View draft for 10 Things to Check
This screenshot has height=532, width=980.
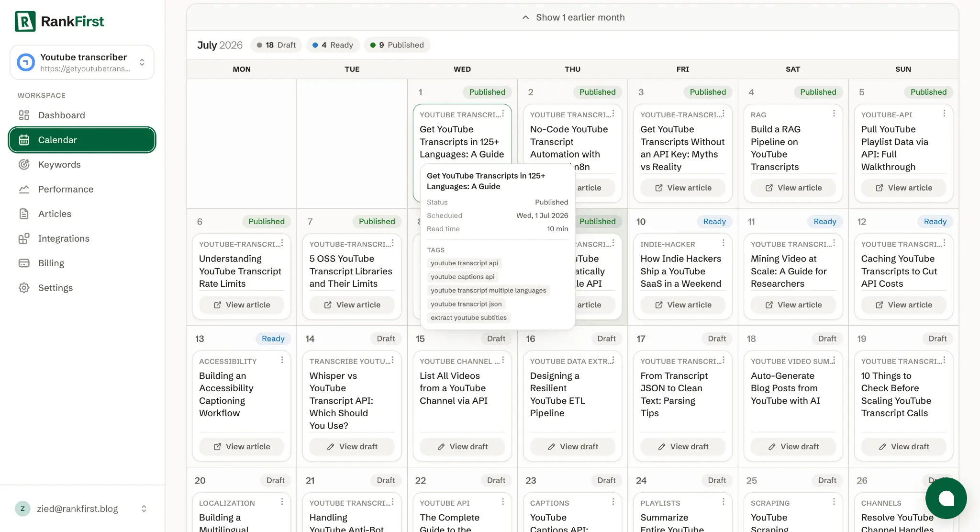pyautogui.click(x=903, y=446)
